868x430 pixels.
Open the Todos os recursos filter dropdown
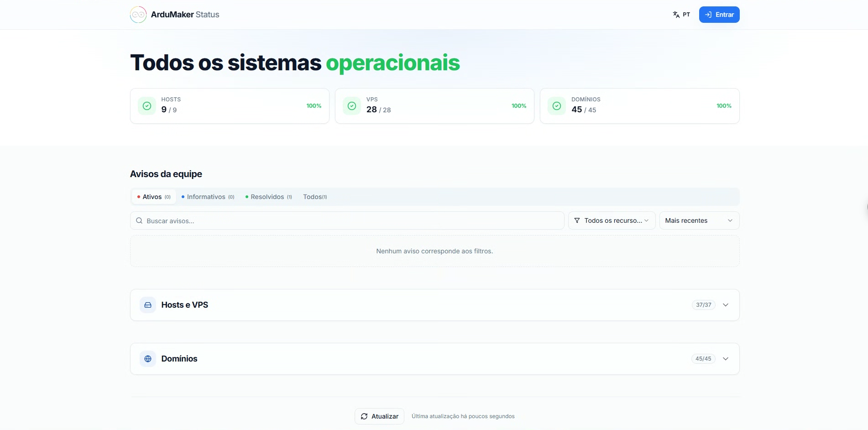pyautogui.click(x=612, y=220)
